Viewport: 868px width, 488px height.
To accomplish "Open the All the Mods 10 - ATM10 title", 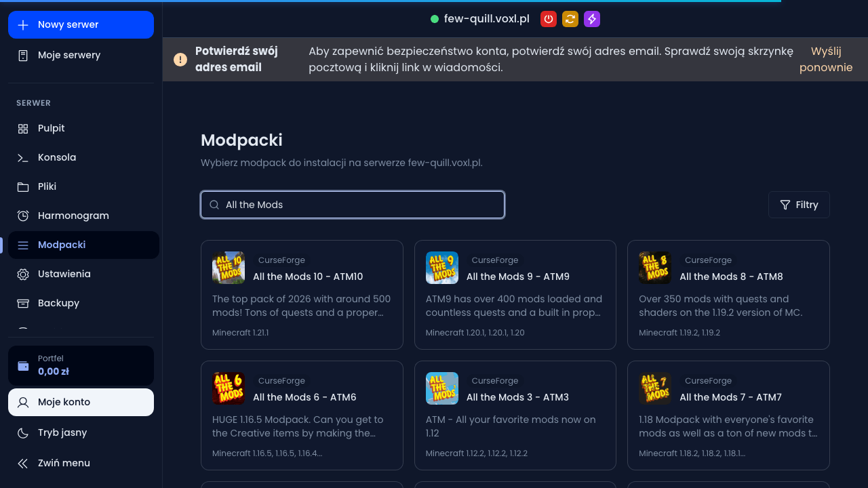I will click(x=308, y=277).
